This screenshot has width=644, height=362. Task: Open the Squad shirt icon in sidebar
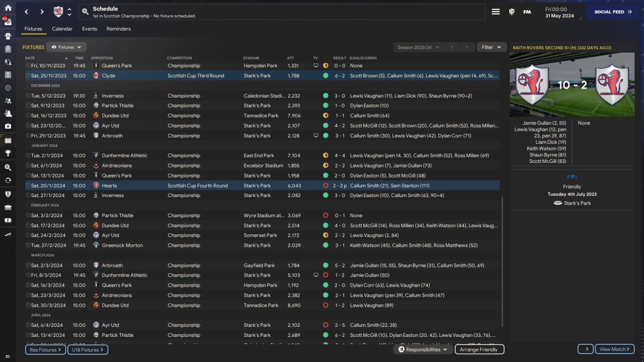8,36
